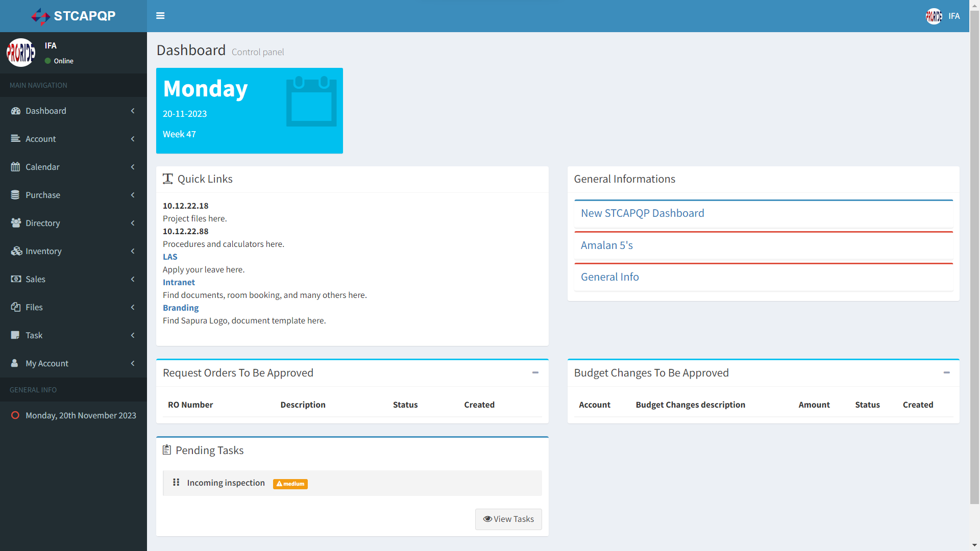Screen dimensions: 980x551
Task: Expand the Task menu chevron
Action: pyautogui.click(x=133, y=335)
